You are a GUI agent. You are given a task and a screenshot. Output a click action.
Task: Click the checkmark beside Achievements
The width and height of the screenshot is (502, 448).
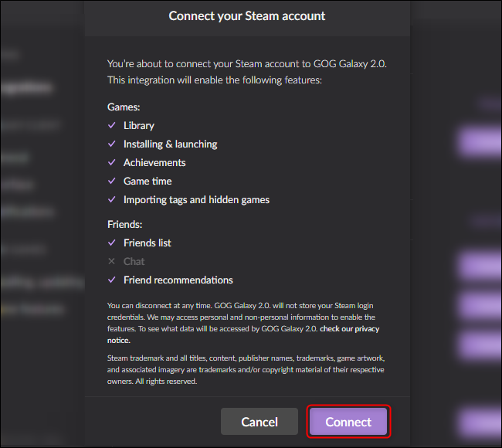pyautogui.click(x=111, y=163)
